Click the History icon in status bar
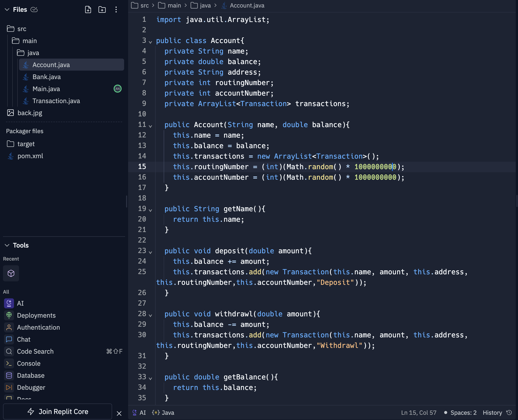 pos(509,412)
